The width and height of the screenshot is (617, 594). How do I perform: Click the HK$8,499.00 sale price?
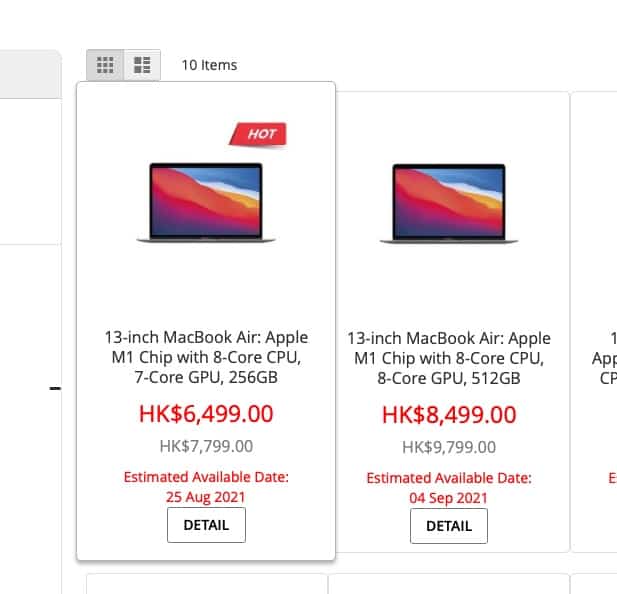point(448,414)
